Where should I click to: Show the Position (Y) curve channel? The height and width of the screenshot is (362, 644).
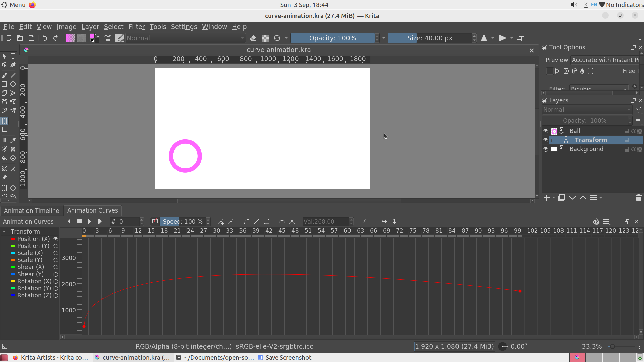55,246
